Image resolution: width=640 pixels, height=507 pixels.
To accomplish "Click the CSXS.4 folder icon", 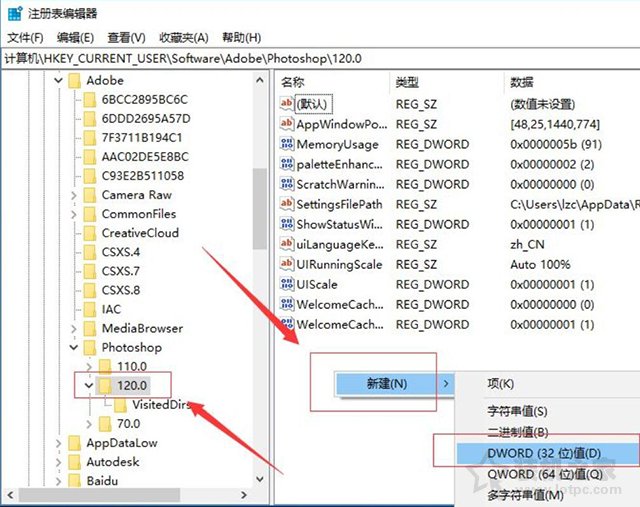I will point(89,252).
